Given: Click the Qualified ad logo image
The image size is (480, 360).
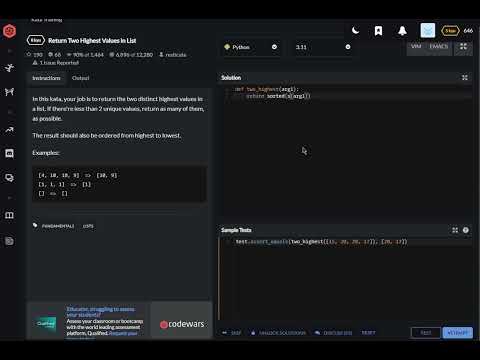Looking at the screenshot, I should pos(46,323).
